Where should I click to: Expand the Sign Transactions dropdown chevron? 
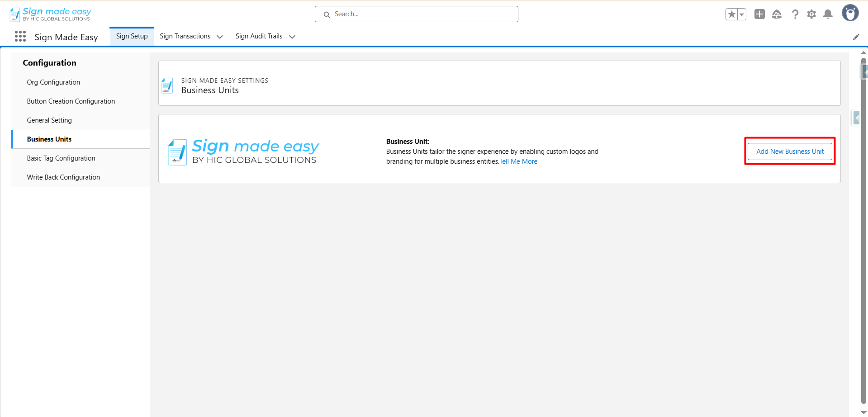(220, 37)
